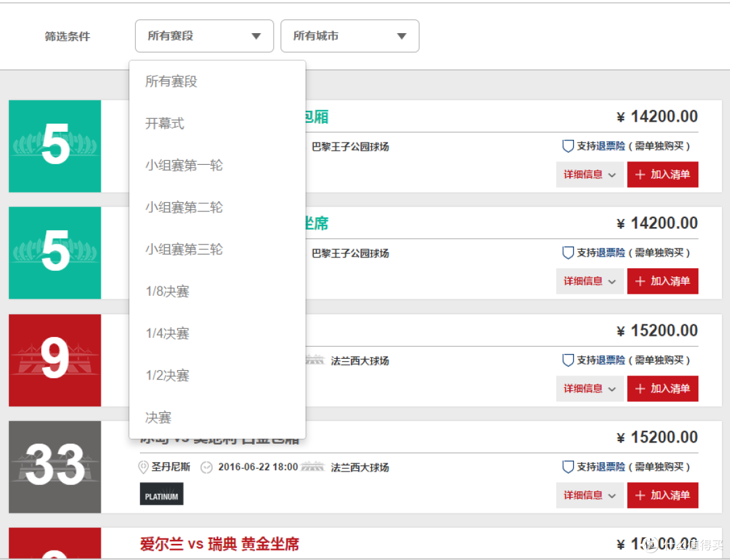The width and height of the screenshot is (730, 560).
Task: Open 退票险 link on the 圣丹尼斯 ticket
Action: click(x=612, y=467)
